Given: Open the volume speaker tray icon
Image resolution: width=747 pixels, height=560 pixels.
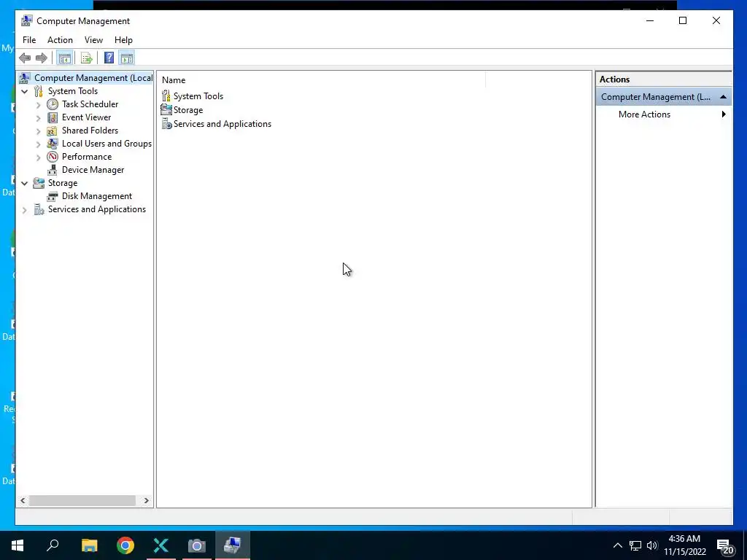Looking at the screenshot, I should [652, 545].
